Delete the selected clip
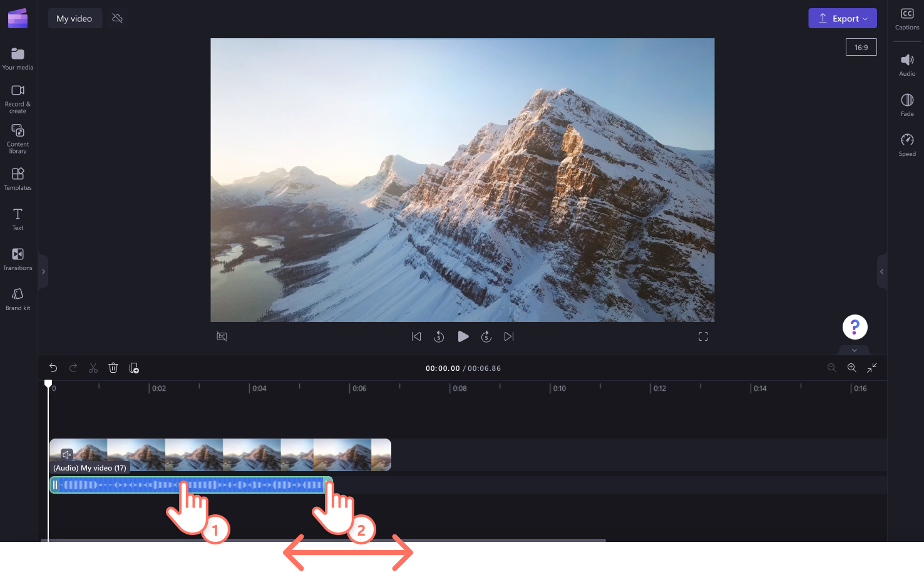924x572 pixels. (x=113, y=368)
